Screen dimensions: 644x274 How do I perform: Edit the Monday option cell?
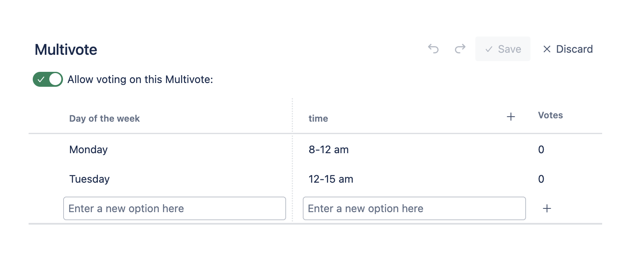coord(89,149)
